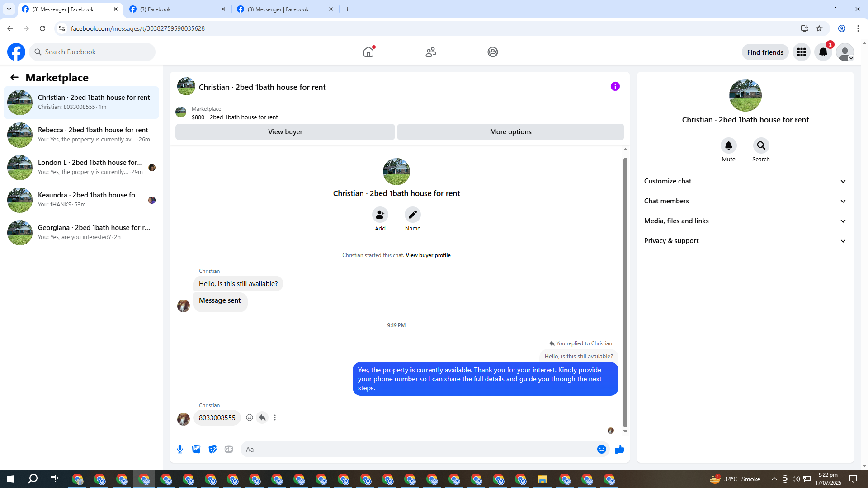868x488 pixels.
Task: Mute this conversation
Action: [x=729, y=145]
